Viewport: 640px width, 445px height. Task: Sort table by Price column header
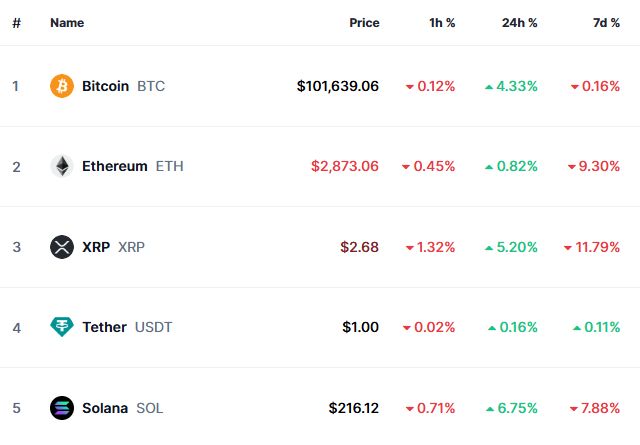(x=364, y=23)
